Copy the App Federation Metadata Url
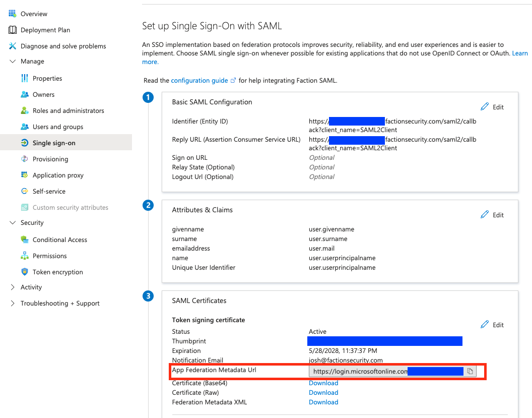Viewport: 532px width, 418px height. [x=470, y=371]
